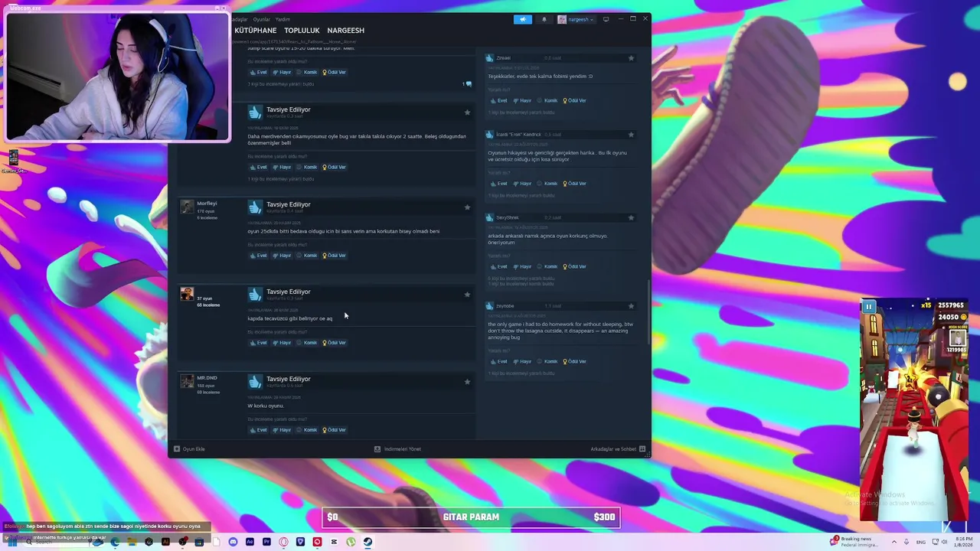
Task: Open After Effects from the taskbar
Action: pyautogui.click(x=250, y=542)
